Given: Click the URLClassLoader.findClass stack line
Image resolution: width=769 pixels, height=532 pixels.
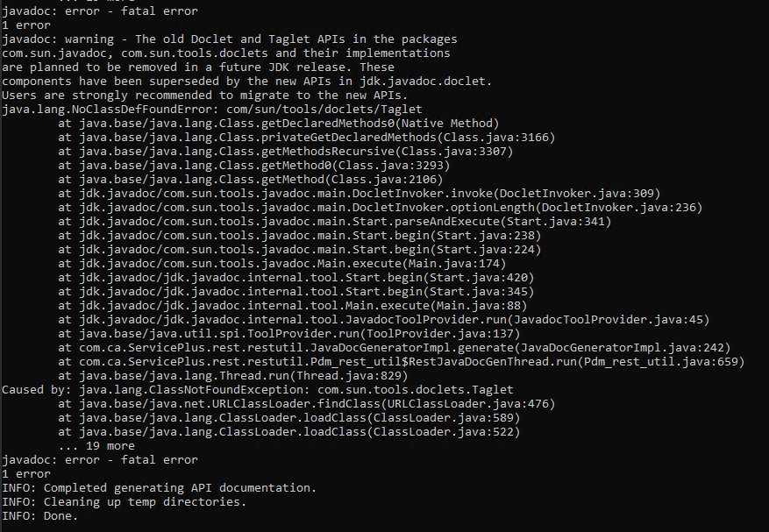Looking at the screenshot, I should tap(307, 404).
